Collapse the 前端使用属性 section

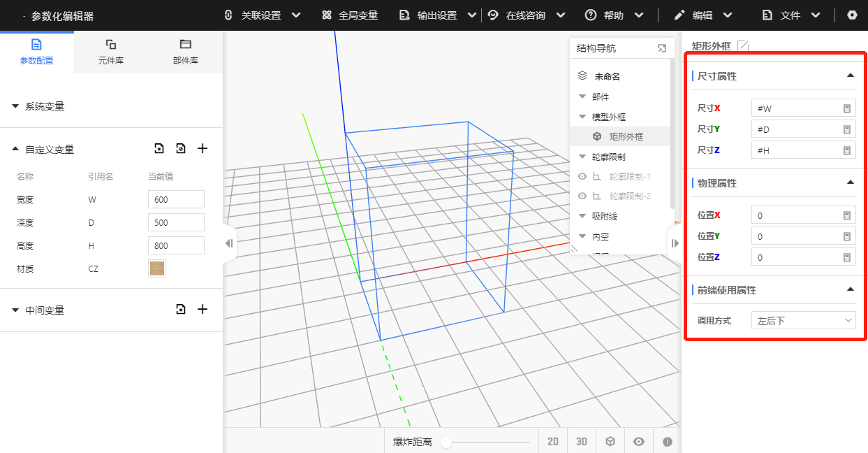coord(850,289)
